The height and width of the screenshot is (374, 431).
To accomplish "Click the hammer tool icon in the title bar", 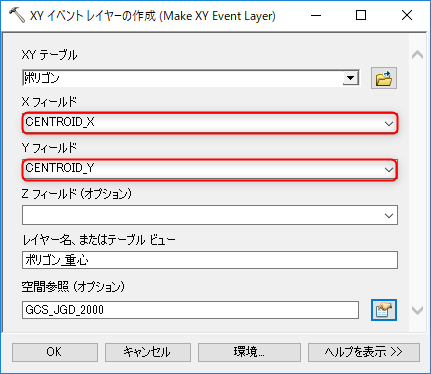I will (16, 15).
